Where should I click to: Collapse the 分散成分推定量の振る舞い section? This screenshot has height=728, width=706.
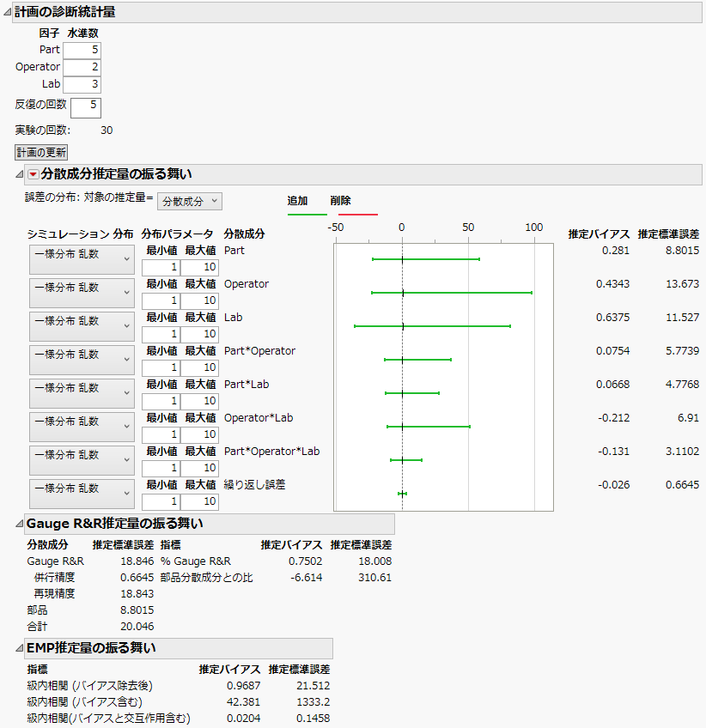tap(18, 173)
